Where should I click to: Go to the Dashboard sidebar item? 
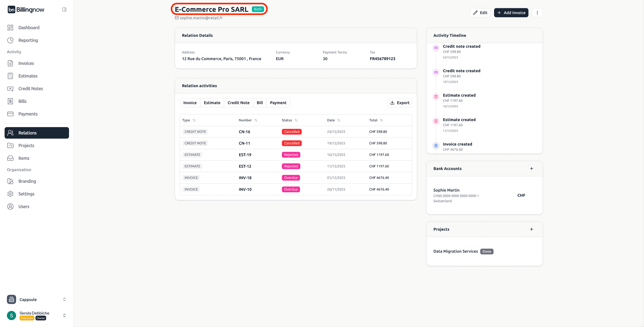tap(29, 28)
